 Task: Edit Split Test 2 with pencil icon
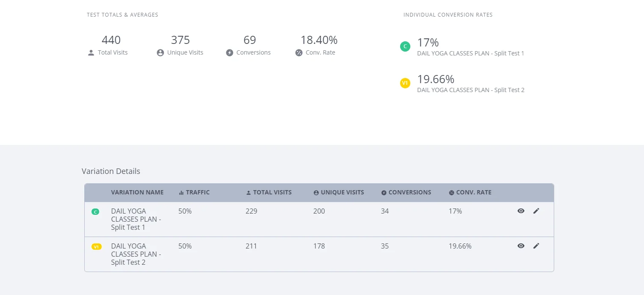coord(536,246)
